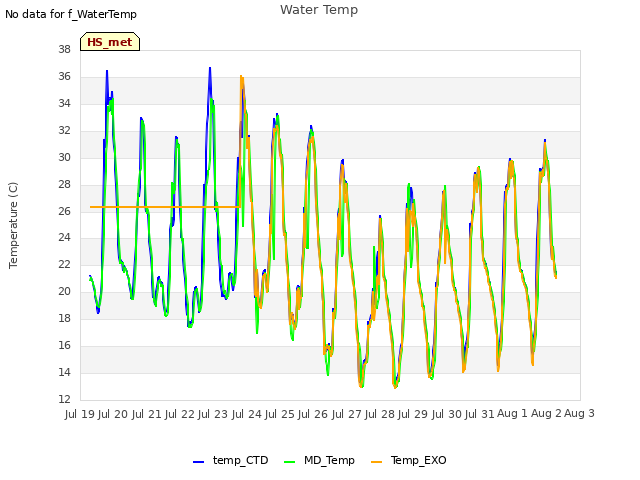Click the Jul 21 x-axis label
Image resolution: width=640 pixels, height=480 pixels.
(x=147, y=414)
